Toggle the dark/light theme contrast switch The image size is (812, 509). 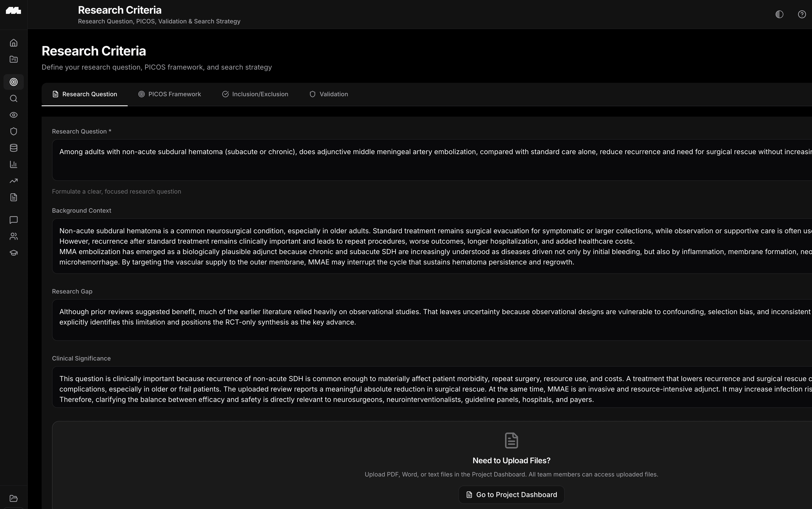click(779, 14)
